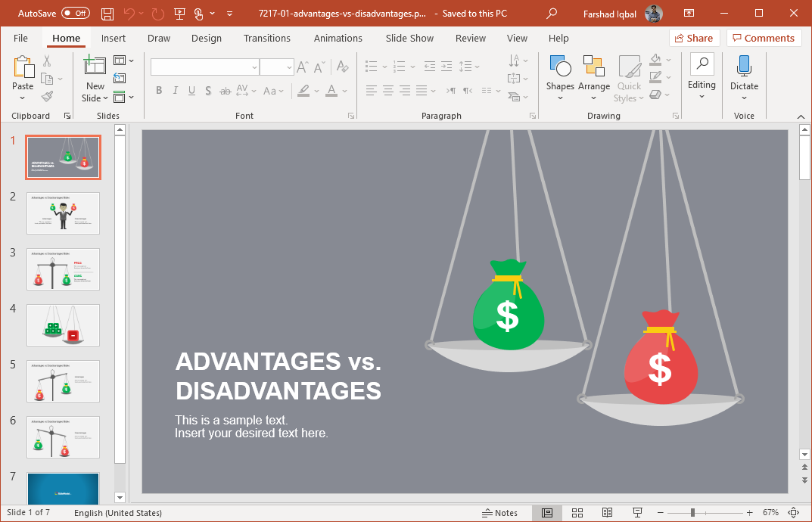This screenshot has width=812, height=522.
Task: Click the Save icon in title bar
Action: [x=107, y=14]
